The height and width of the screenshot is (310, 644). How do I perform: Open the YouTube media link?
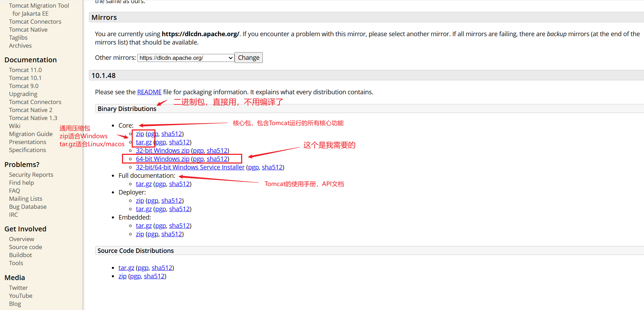tap(21, 296)
